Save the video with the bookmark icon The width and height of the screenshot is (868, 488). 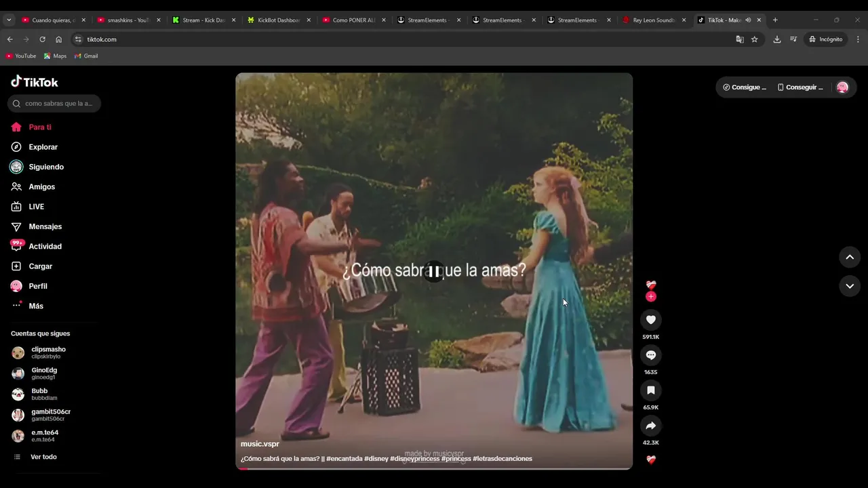651,390
